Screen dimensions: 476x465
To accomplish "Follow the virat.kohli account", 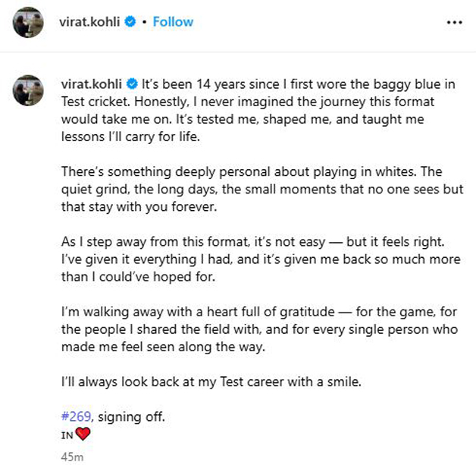I will (173, 22).
